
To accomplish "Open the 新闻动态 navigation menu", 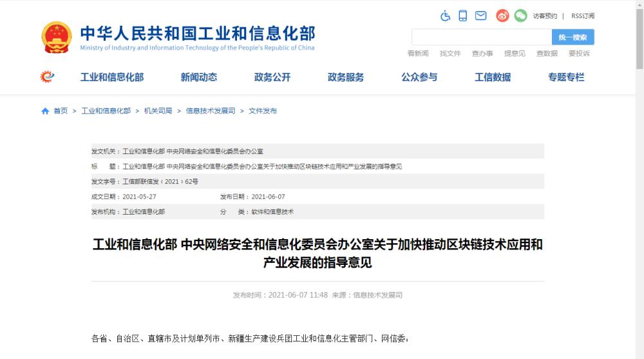I will click(x=199, y=77).
